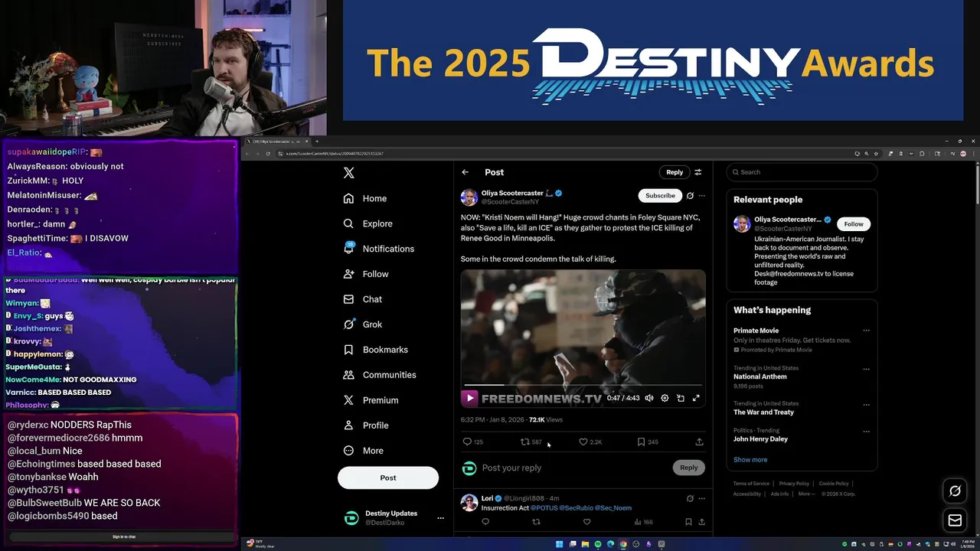Viewport: 980px width, 551px height.
Task: Share the main post
Action: pyautogui.click(x=699, y=442)
